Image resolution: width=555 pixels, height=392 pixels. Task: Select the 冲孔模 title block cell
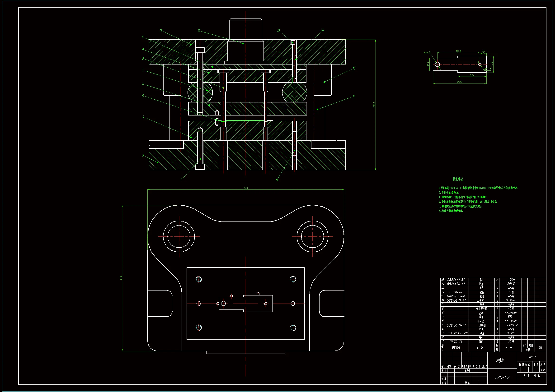[x=500, y=361]
